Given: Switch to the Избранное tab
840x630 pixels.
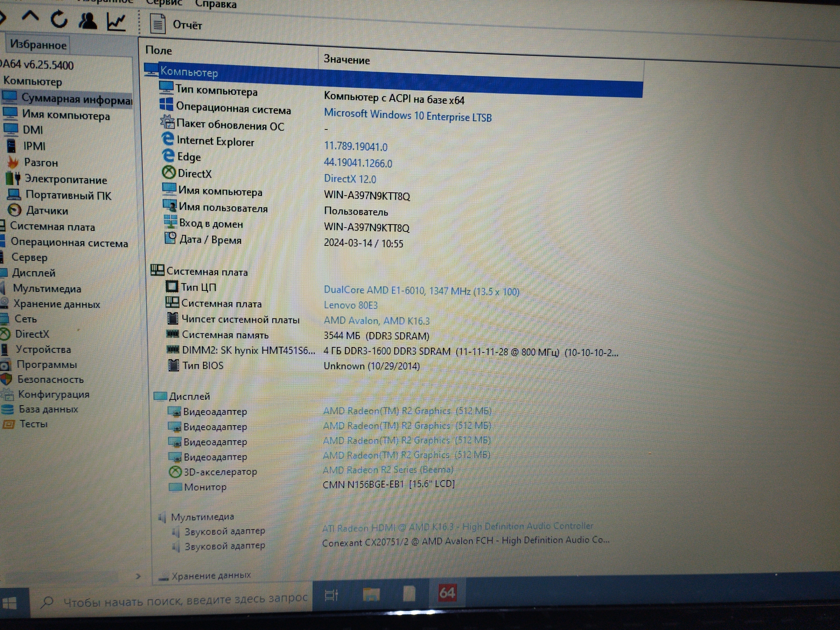Looking at the screenshot, I should coord(38,45).
